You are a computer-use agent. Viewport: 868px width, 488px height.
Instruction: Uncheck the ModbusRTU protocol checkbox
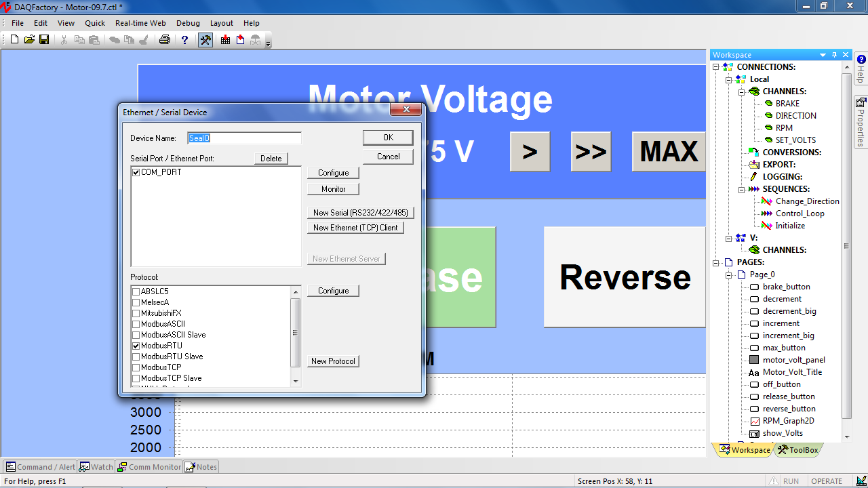[x=136, y=346]
